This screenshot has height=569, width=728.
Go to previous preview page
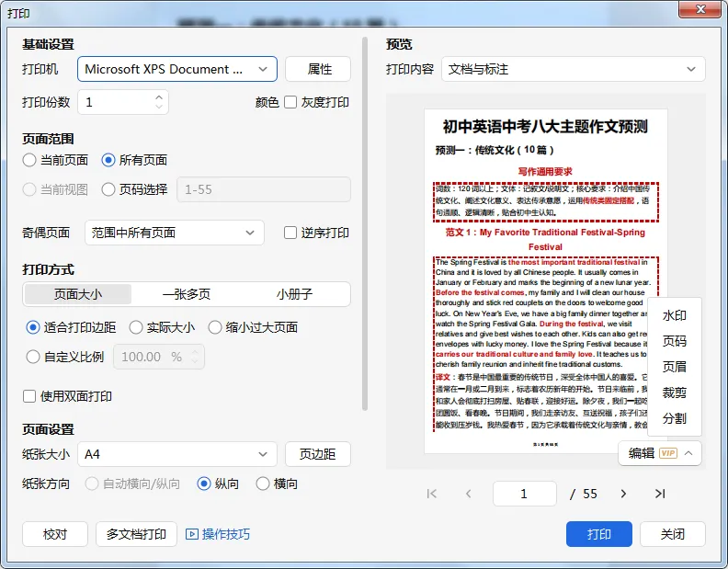click(469, 494)
